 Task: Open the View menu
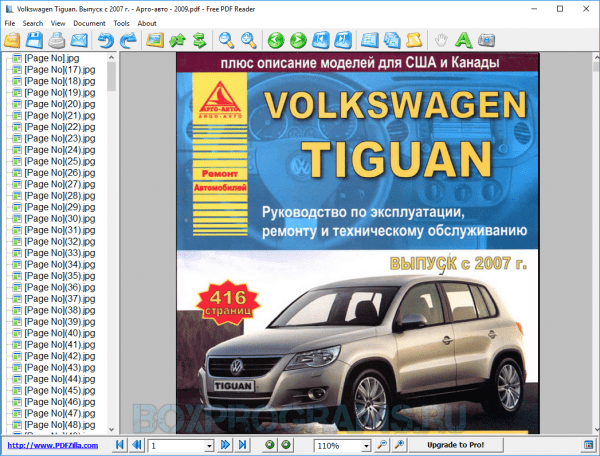(x=58, y=23)
